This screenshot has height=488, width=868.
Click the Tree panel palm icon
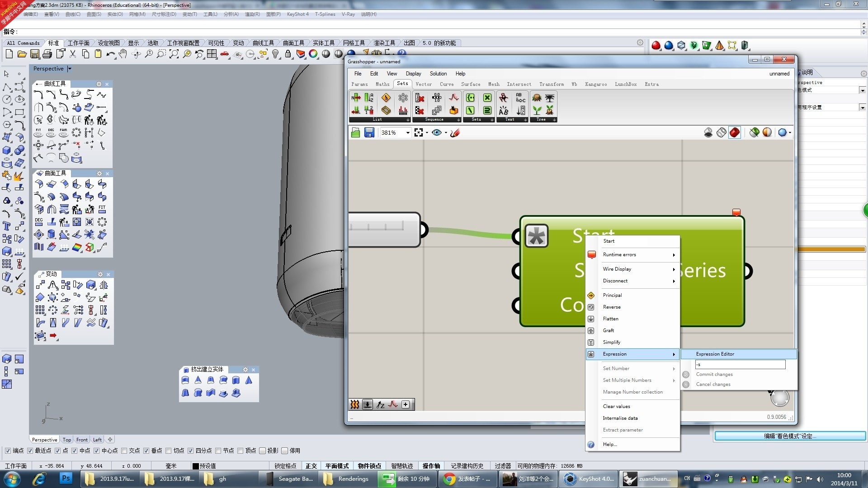[x=550, y=98]
